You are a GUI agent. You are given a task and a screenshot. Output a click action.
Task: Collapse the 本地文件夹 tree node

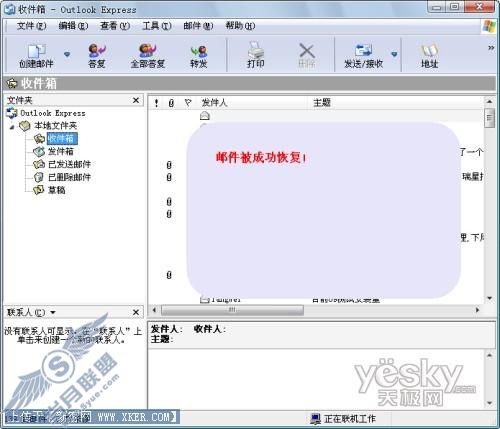[x=12, y=127]
